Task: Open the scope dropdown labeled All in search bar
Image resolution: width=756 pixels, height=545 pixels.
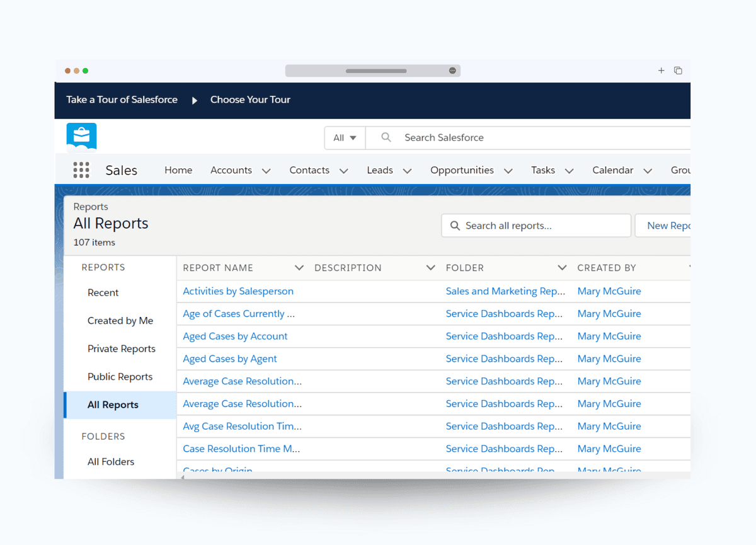Action: pyautogui.click(x=345, y=137)
